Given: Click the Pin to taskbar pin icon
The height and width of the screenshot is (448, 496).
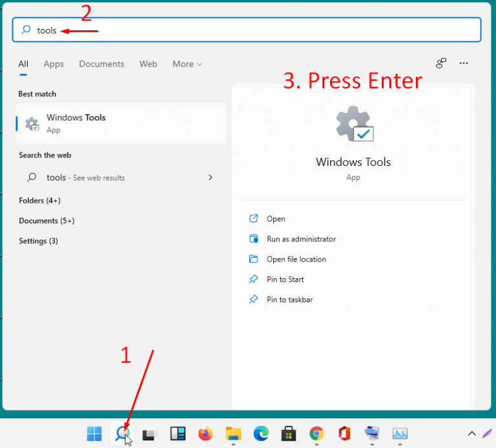Looking at the screenshot, I should [254, 300].
